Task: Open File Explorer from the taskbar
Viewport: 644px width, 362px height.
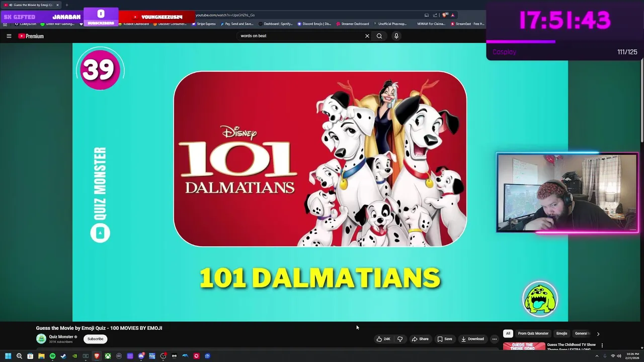Action: (x=41, y=356)
